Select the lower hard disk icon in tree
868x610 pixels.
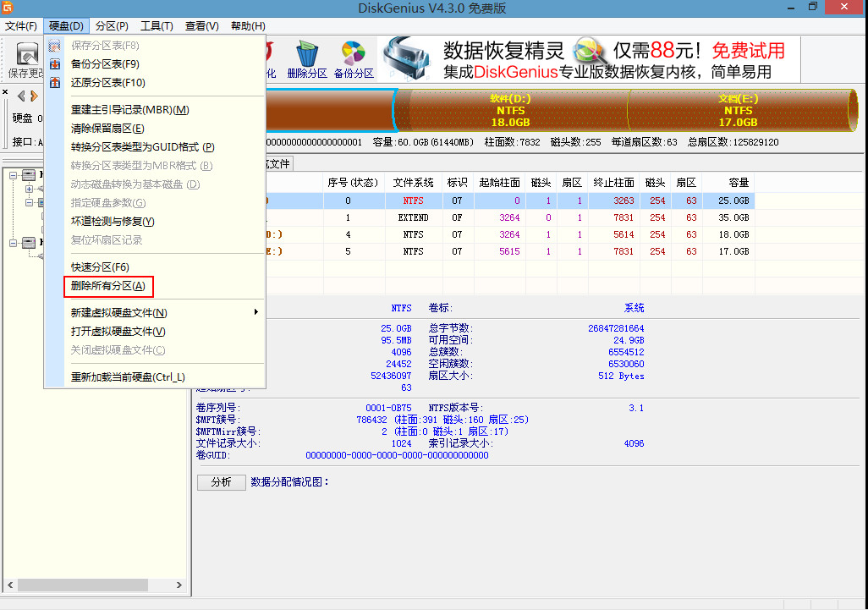point(29,243)
